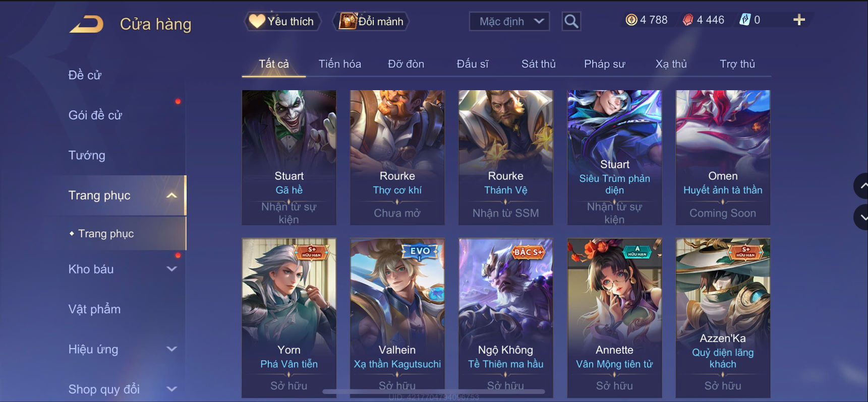Add currency with the plus icon

click(799, 20)
